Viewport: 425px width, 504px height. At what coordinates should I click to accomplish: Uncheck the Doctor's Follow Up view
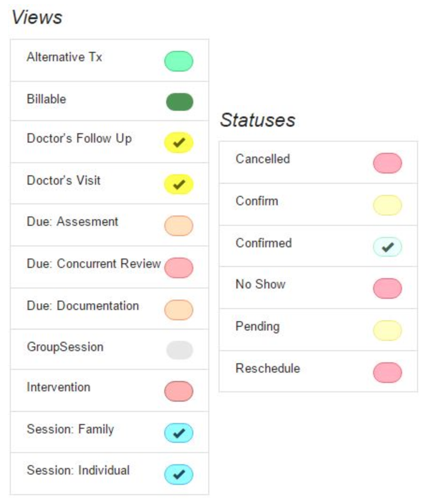(x=178, y=143)
